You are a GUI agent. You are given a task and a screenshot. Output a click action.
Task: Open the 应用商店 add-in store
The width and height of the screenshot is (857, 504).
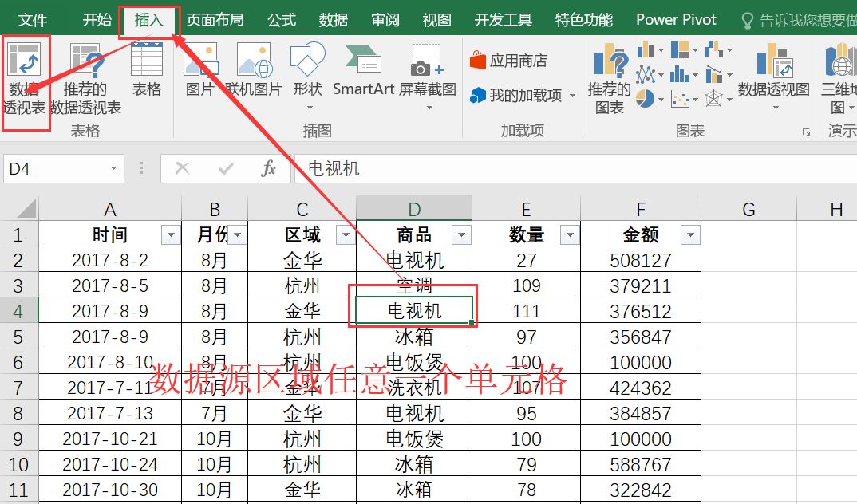508,61
